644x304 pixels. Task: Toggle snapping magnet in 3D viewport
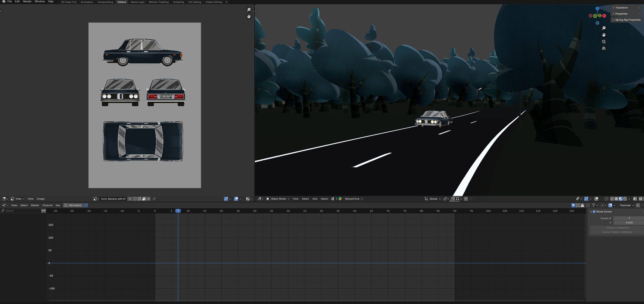pyautogui.click(x=453, y=199)
